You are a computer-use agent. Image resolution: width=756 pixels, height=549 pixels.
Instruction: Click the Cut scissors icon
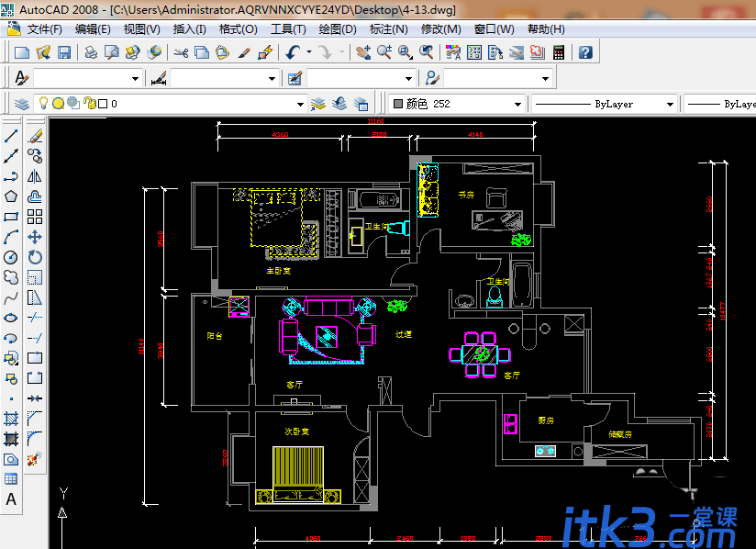(181, 52)
